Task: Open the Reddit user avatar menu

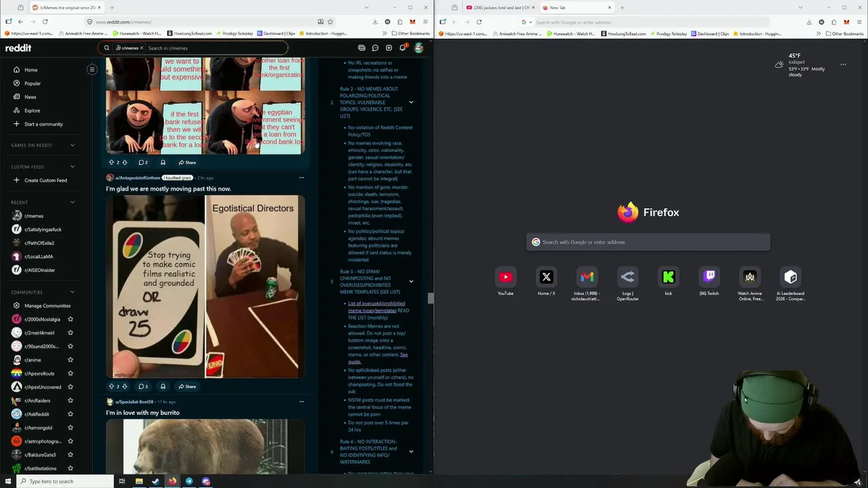Action: pyautogui.click(x=419, y=48)
